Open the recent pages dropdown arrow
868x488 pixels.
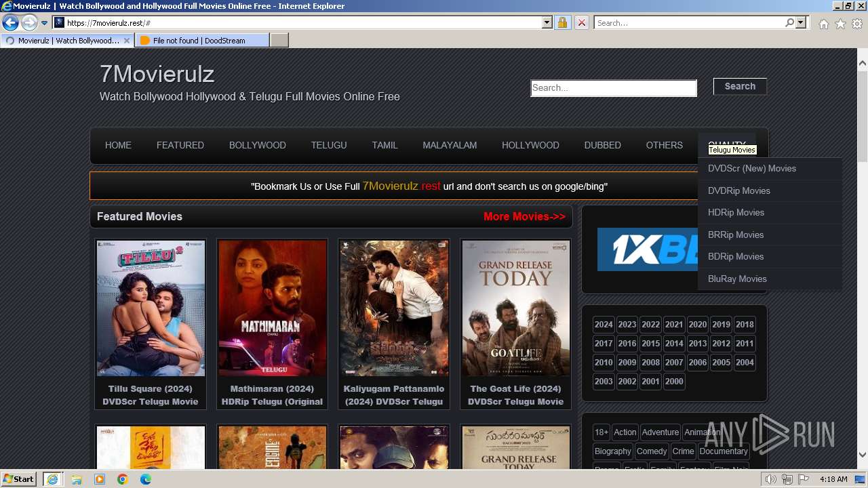point(44,23)
